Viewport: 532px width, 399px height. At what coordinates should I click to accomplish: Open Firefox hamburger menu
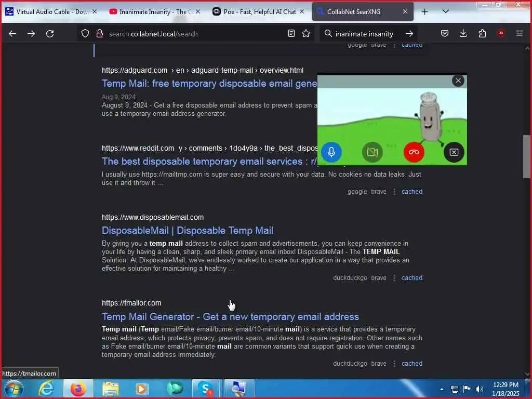pos(520,33)
